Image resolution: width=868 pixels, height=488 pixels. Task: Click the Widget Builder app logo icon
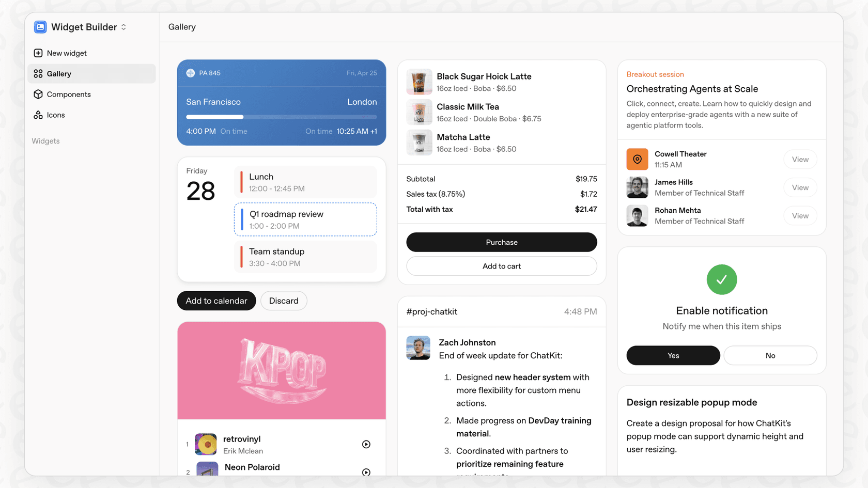(40, 27)
